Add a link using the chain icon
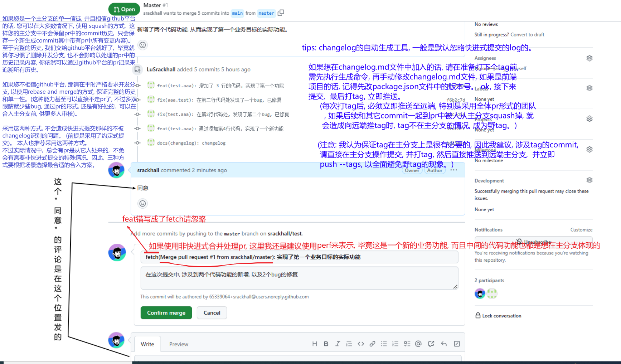The width and height of the screenshot is (621, 364). (x=372, y=344)
